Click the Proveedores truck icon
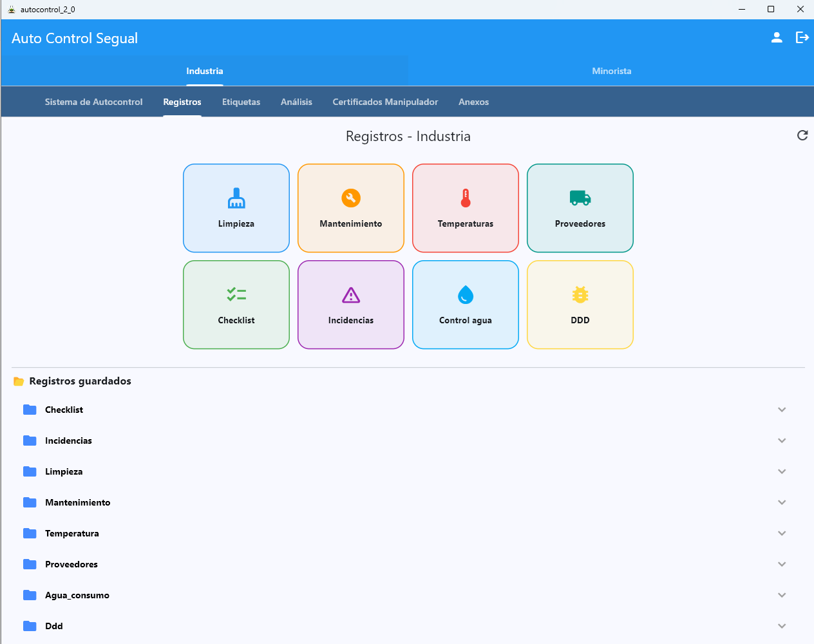The width and height of the screenshot is (814, 644). pyautogui.click(x=580, y=198)
